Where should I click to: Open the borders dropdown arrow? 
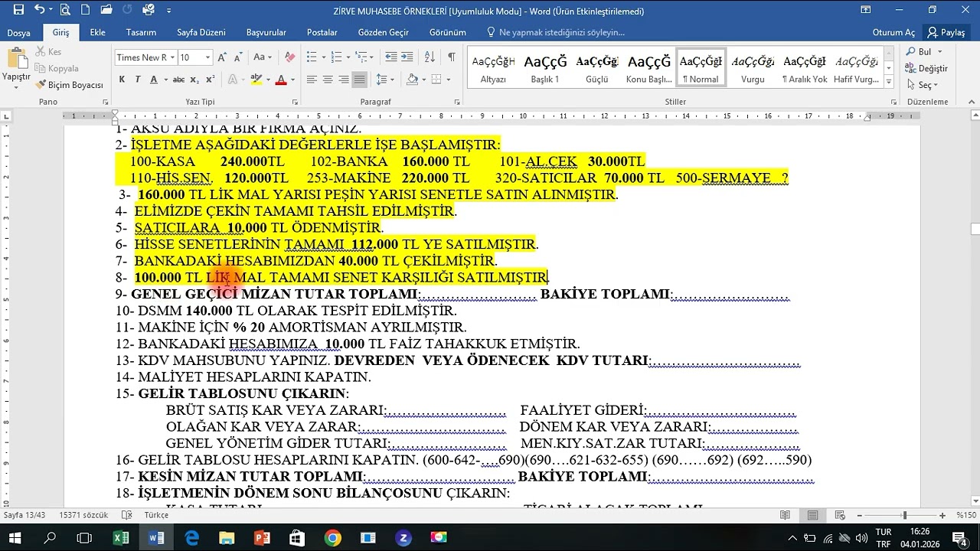(449, 80)
